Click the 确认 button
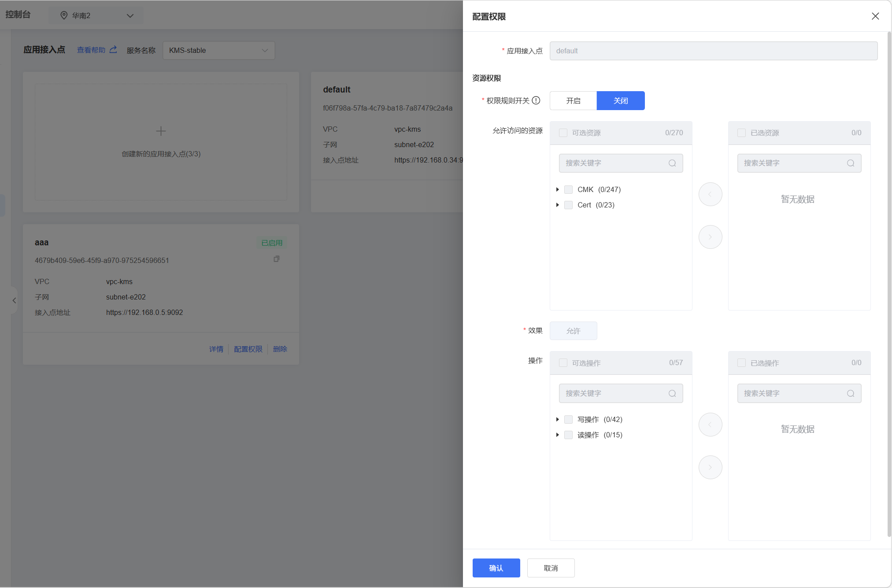This screenshot has width=892, height=588. point(496,568)
